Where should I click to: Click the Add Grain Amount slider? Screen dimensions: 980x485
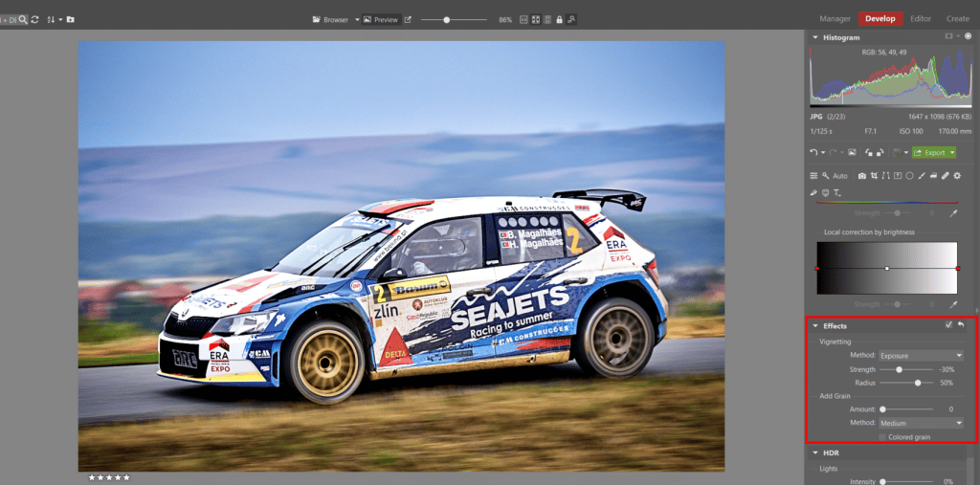[905, 409]
